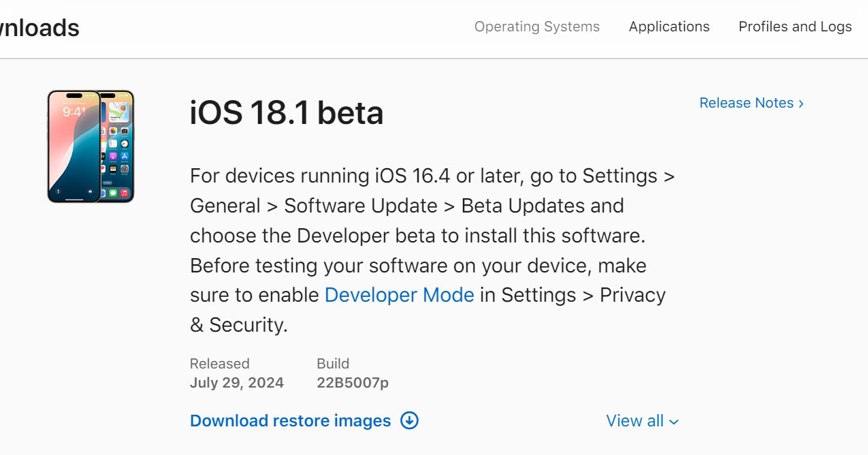Viewport: 868px width, 455px height.
Task: Click the Build label
Action: tap(332, 363)
